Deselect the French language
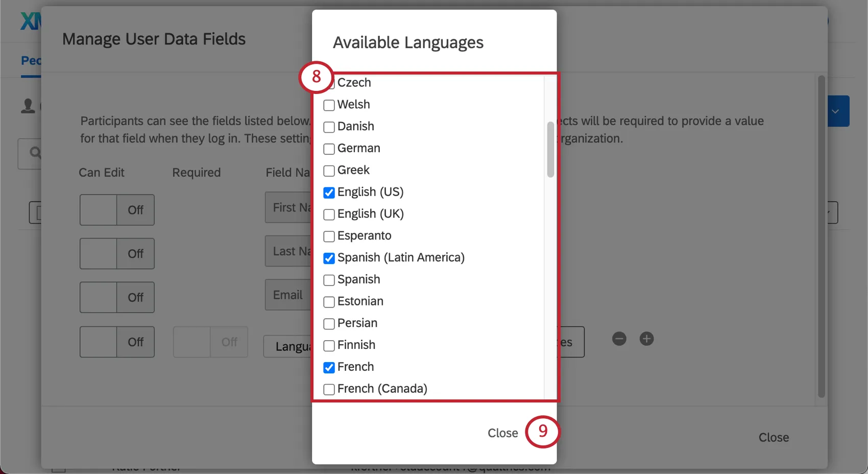 coord(328,367)
